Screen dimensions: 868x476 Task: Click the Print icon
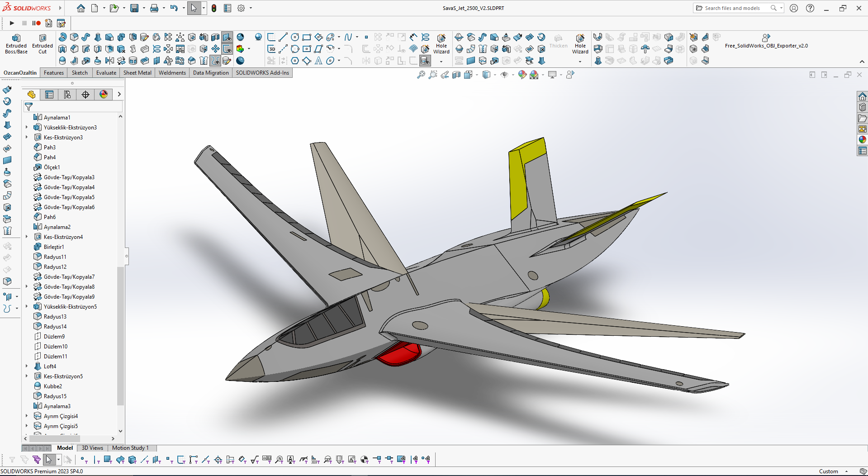154,8
